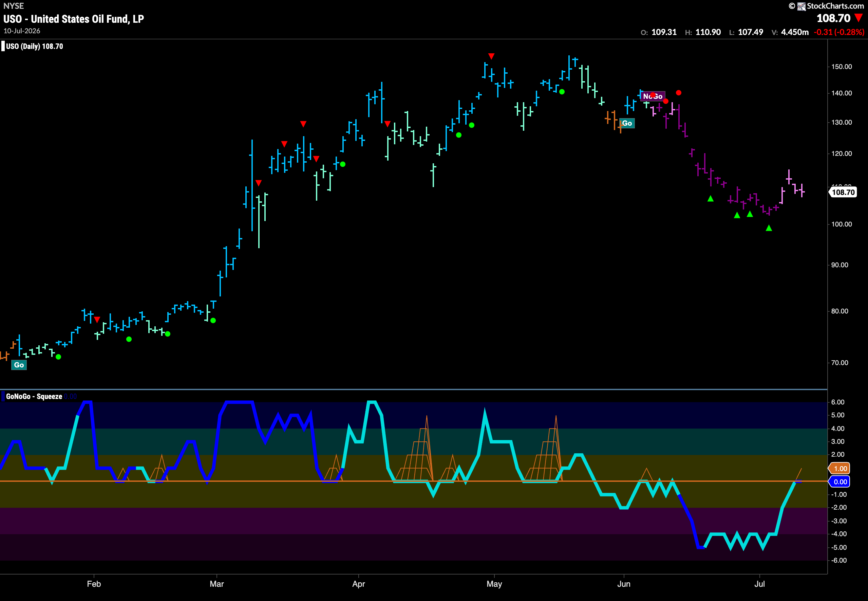The height and width of the screenshot is (601, 868).
Task: Click the 'Jul' label on time axis
Action: click(760, 584)
